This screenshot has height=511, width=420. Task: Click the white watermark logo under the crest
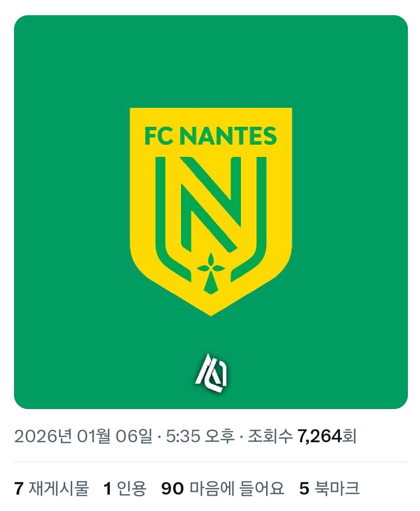[211, 373]
